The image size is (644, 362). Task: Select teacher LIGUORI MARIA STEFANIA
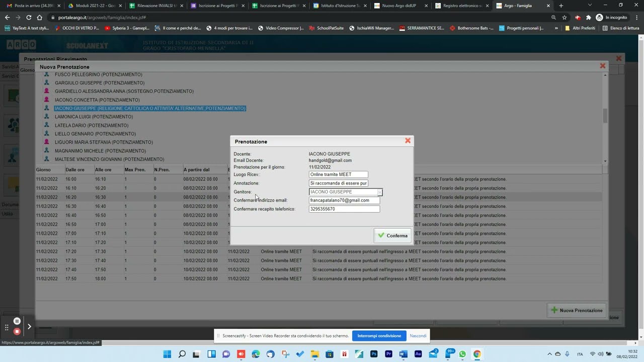point(104,142)
